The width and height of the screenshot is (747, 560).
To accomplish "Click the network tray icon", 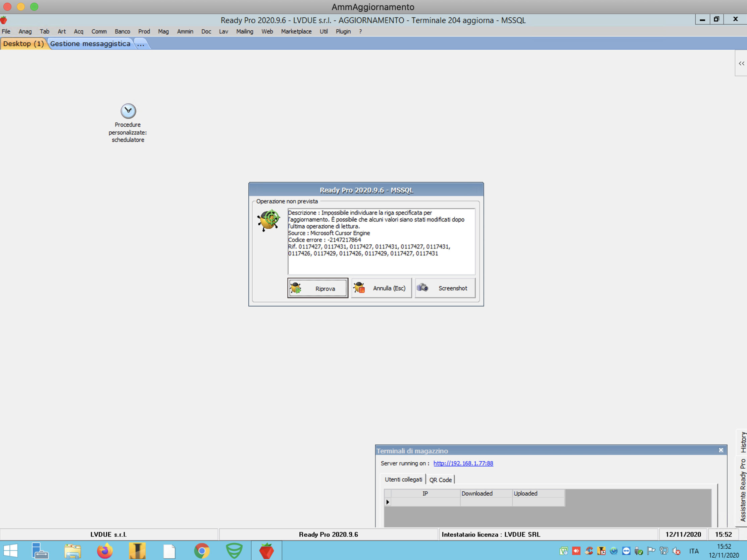I will tap(663, 551).
